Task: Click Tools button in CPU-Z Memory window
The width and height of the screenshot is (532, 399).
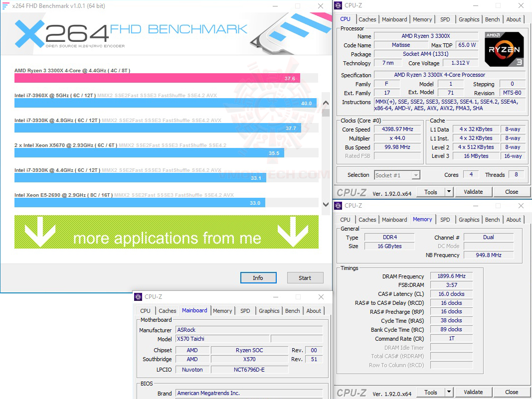Action: tap(431, 392)
